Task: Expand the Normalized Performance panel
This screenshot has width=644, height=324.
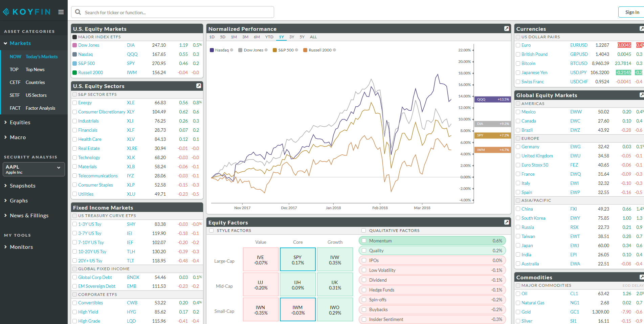Action: point(507,29)
